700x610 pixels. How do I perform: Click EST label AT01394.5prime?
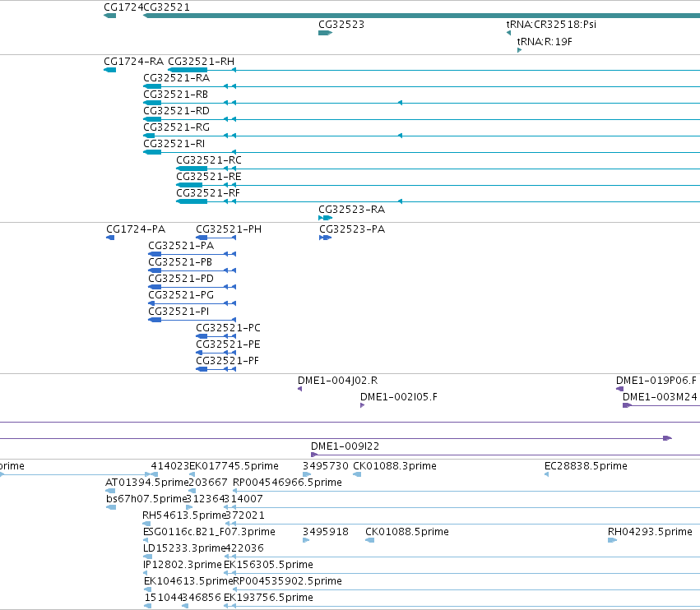147,483
